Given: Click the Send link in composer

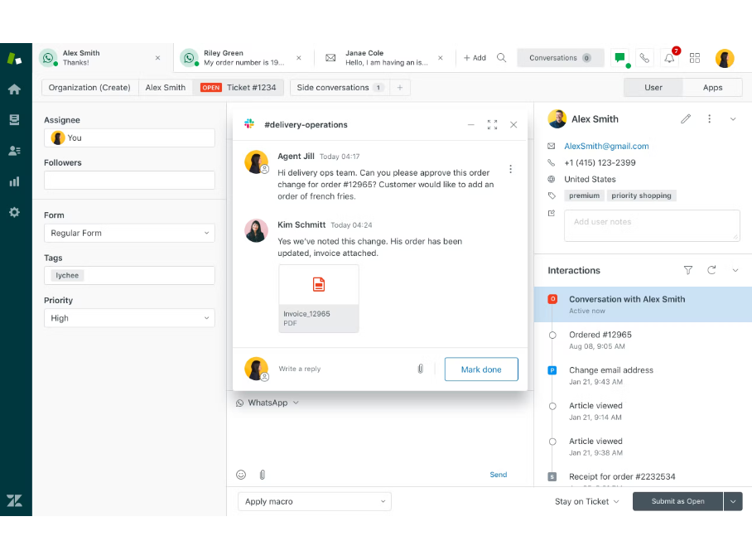Looking at the screenshot, I should [x=499, y=475].
